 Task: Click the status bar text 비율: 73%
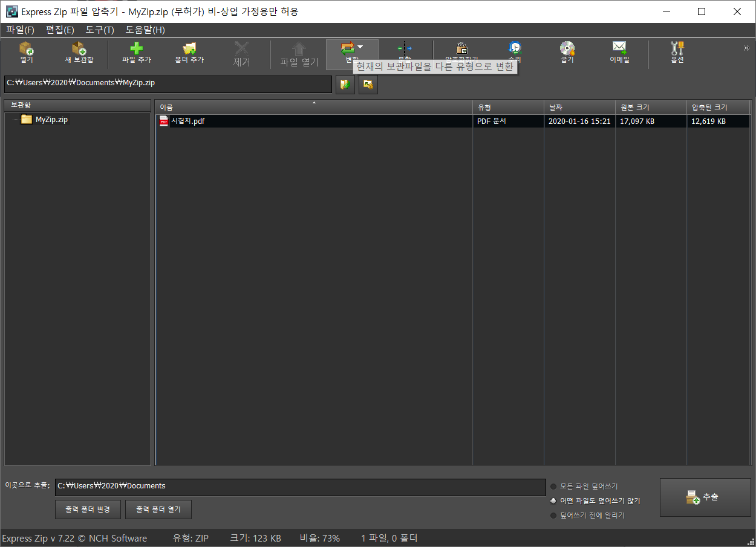click(x=319, y=538)
